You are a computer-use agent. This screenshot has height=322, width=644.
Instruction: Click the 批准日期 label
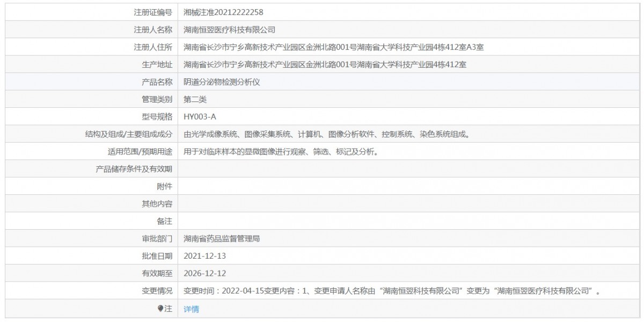tap(157, 257)
